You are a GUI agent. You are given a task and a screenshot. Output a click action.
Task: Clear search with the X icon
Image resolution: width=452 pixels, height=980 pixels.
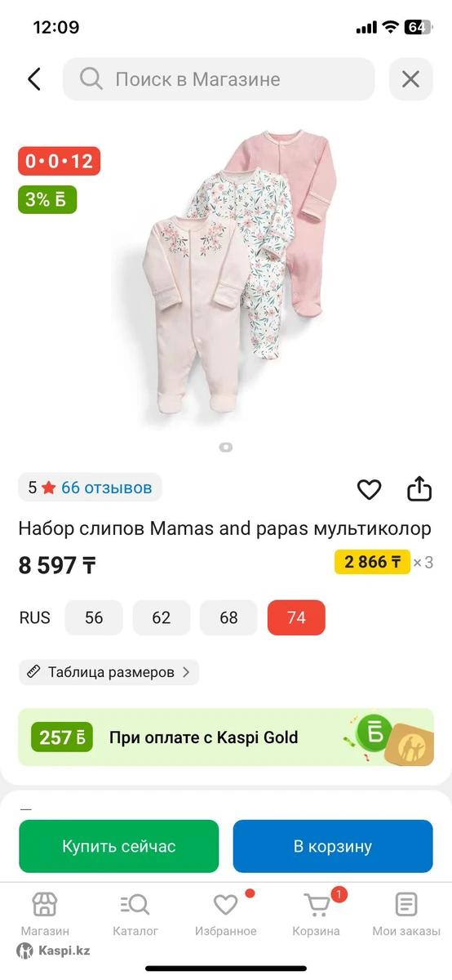tap(410, 79)
